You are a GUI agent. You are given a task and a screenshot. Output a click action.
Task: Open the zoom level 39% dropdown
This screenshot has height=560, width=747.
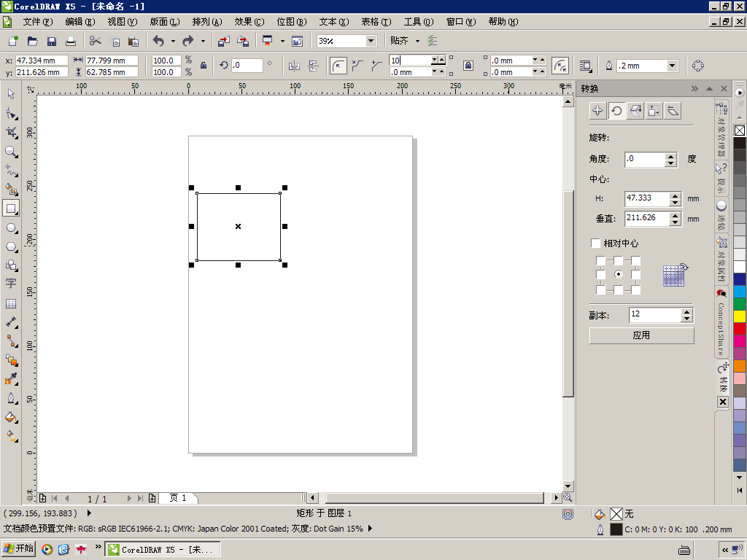[x=371, y=42]
